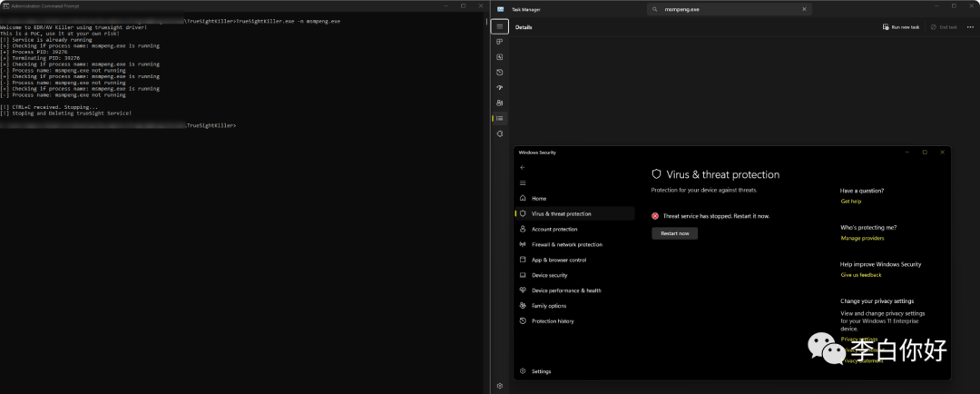
Task: Close the Windows Security window
Action: (942, 152)
